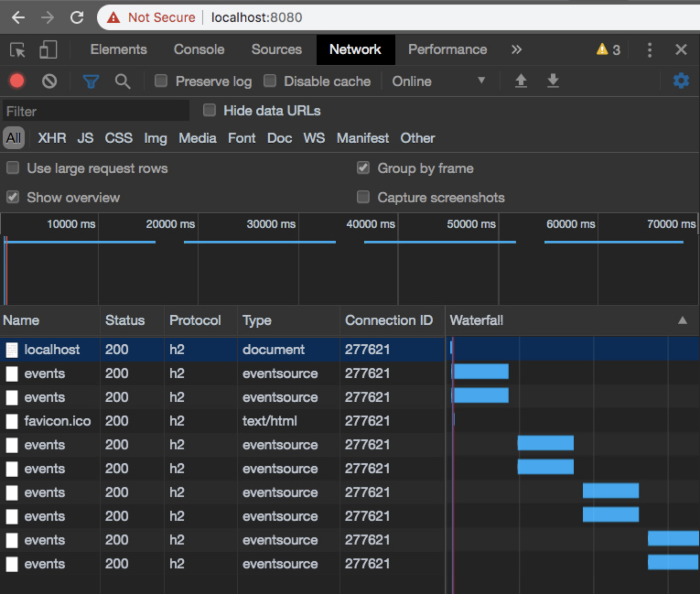The height and width of the screenshot is (594, 700).
Task: Activate the inspect element picker icon
Action: point(17,50)
